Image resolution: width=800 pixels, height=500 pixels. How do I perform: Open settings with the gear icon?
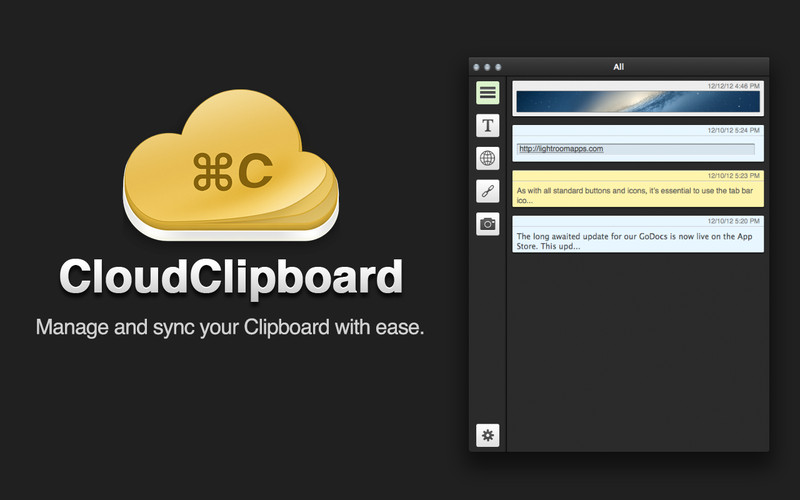[488, 435]
